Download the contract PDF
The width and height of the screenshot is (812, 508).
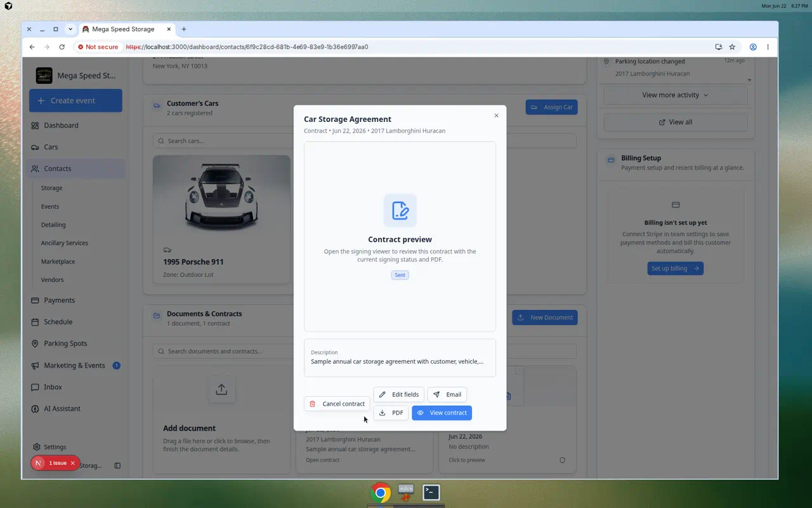(x=391, y=413)
